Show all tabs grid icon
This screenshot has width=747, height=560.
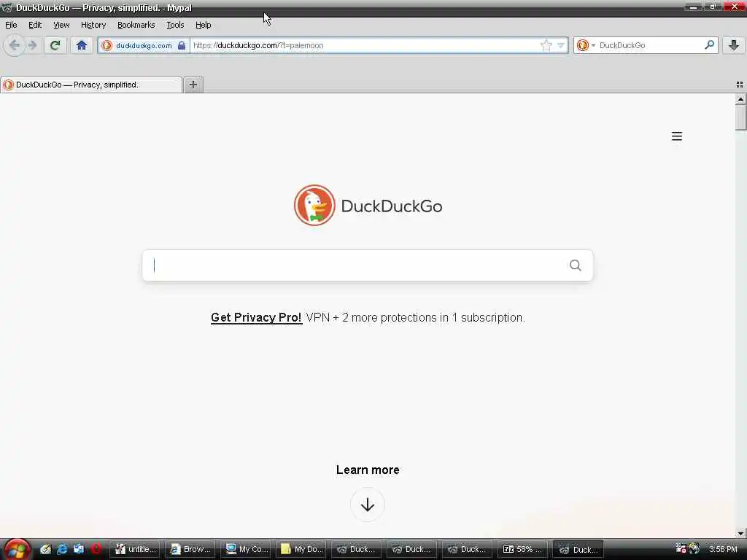[740, 85]
